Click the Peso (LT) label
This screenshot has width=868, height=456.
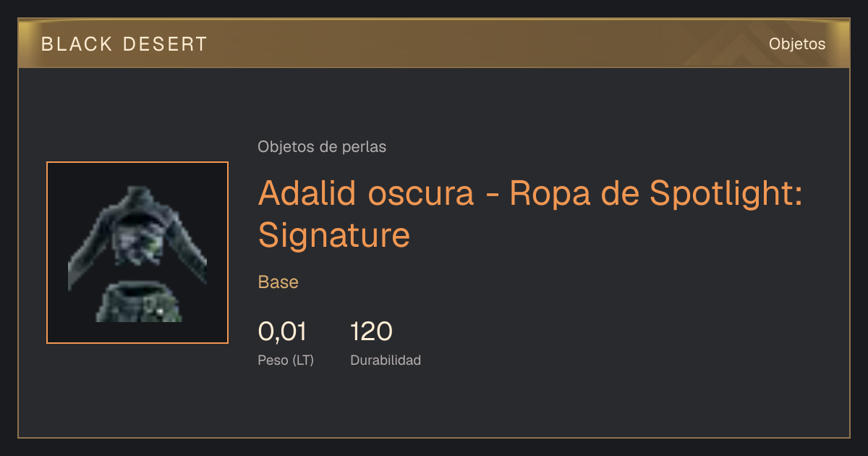click(x=286, y=360)
